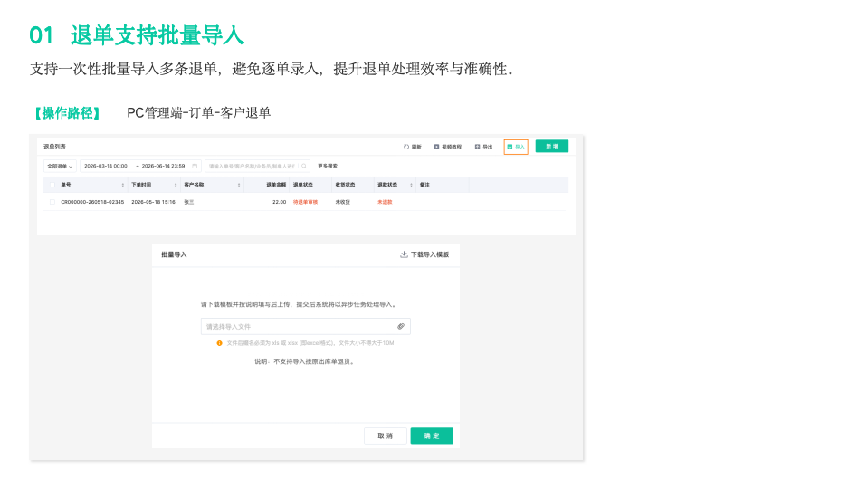Click the red 待退单审核 status

pos(306,202)
